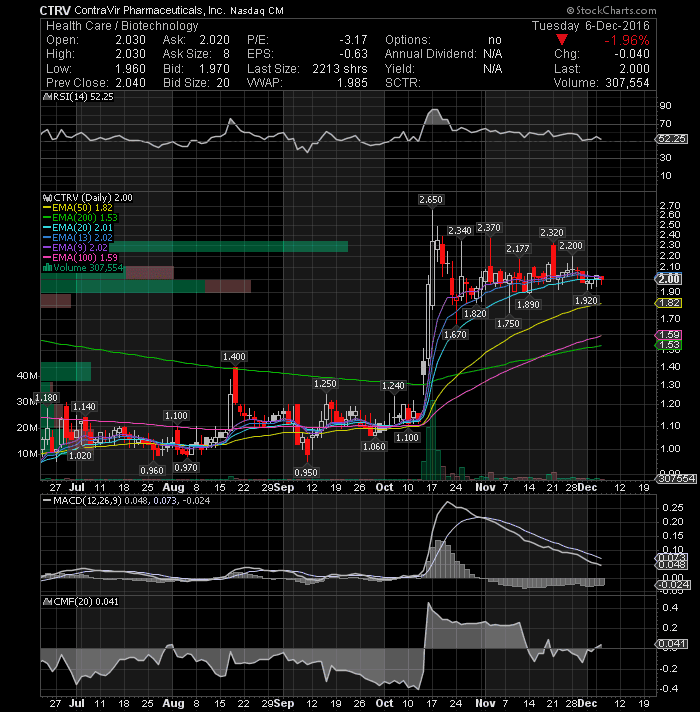Image resolution: width=700 pixels, height=712 pixels.
Task: Click the pink EMA(100) 1.59 legend entry
Action: 80,257
